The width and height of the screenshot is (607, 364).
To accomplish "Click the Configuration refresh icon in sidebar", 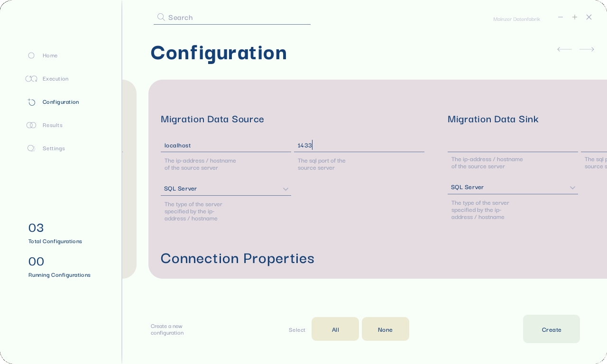I will point(31,102).
